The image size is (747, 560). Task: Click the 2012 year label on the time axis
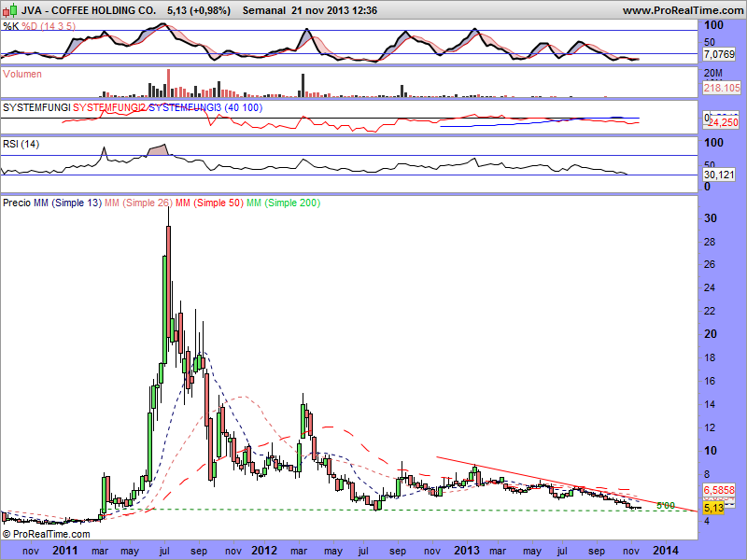coord(264,551)
